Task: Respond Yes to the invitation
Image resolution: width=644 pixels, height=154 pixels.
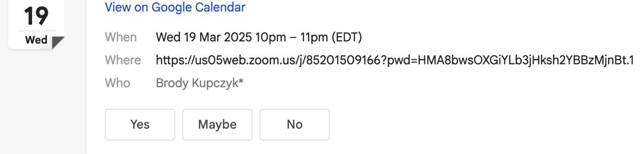Action: (140, 124)
